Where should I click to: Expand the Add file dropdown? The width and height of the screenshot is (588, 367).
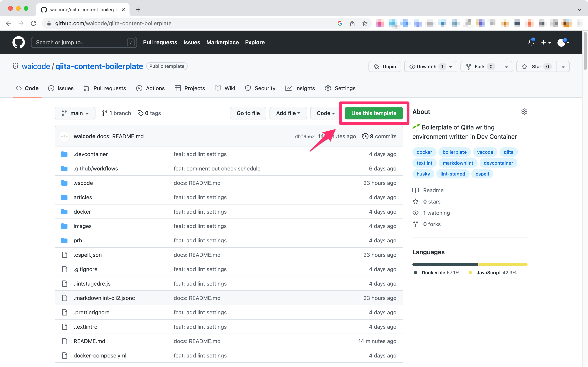tap(288, 113)
